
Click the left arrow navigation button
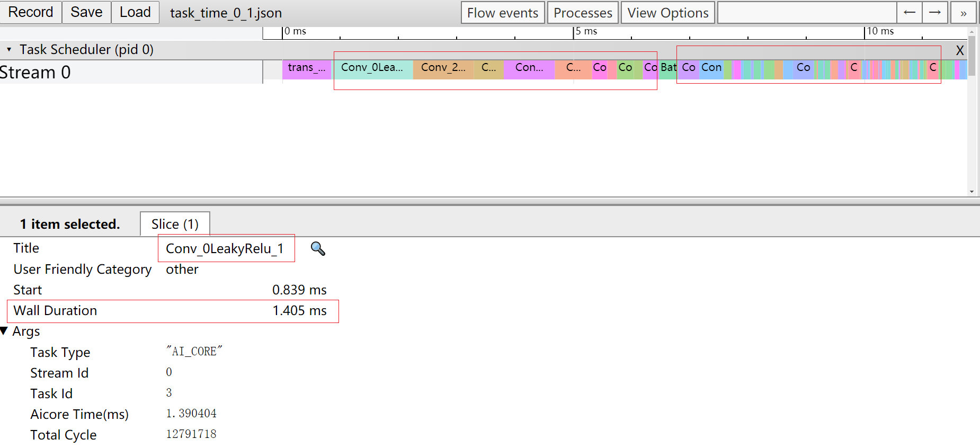(910, 13)
